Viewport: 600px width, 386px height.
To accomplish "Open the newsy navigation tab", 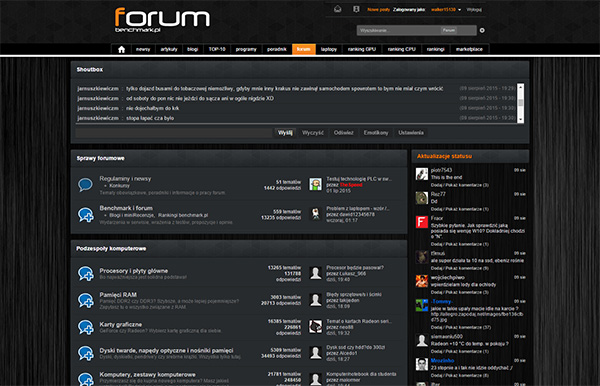I will pyautogui.click(x=143, y=49).
